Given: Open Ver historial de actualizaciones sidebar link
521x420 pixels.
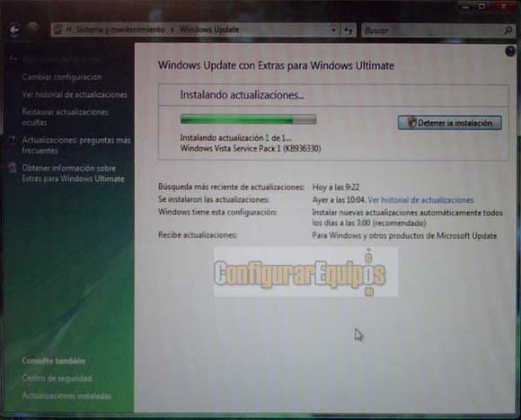Looking at the screenshot, I should click(x=75, y=94).
